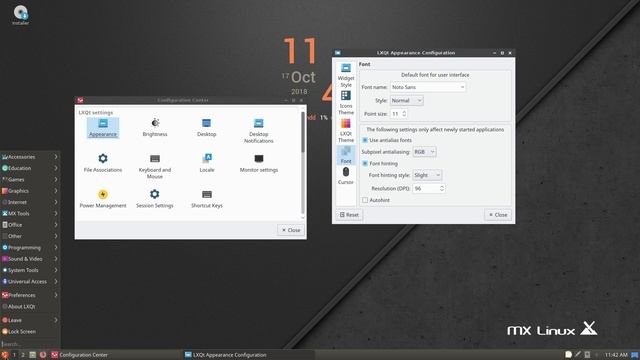
Task: Toggle Use antialias fonts checkbox
Action: (x=365, y=140)
